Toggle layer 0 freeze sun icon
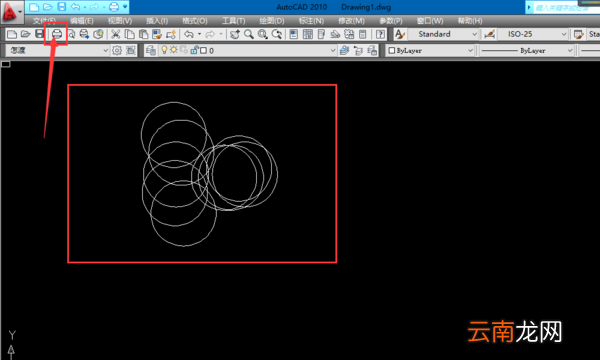The height and width of the screenshot is (360, 600). click(x=174, y=50)
